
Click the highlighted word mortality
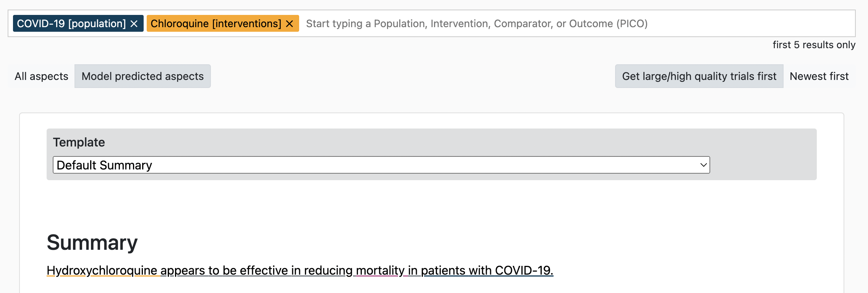pos(380,270)
